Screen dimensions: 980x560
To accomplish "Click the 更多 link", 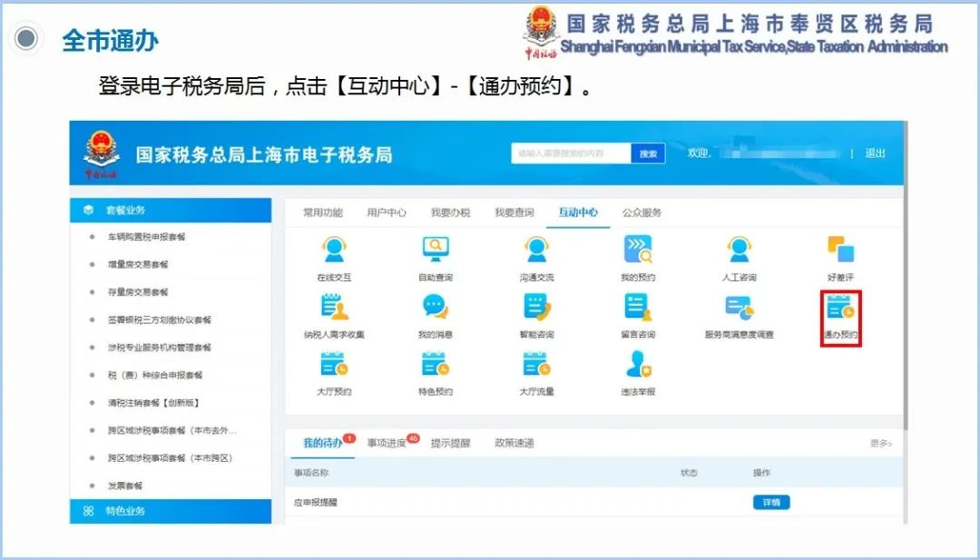I will (880, 443).
